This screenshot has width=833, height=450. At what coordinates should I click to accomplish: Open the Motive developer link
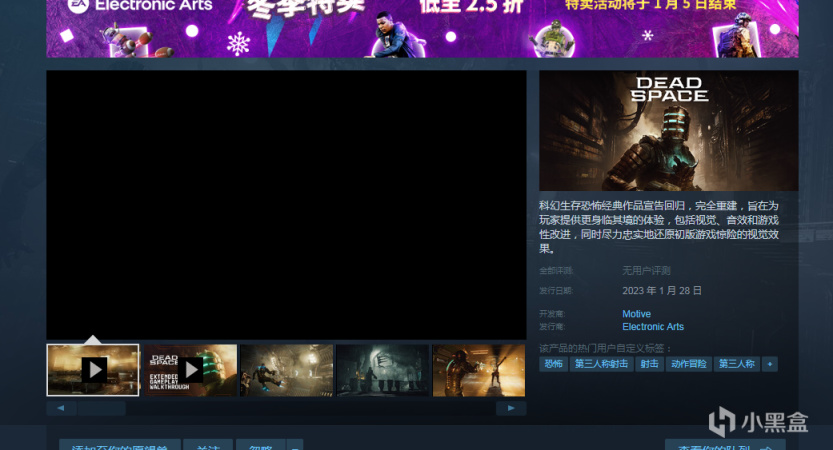(x=636, y=314)
